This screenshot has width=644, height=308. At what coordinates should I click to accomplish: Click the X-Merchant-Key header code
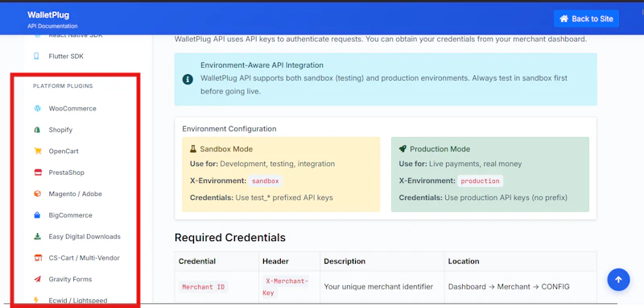click(285, 287)
